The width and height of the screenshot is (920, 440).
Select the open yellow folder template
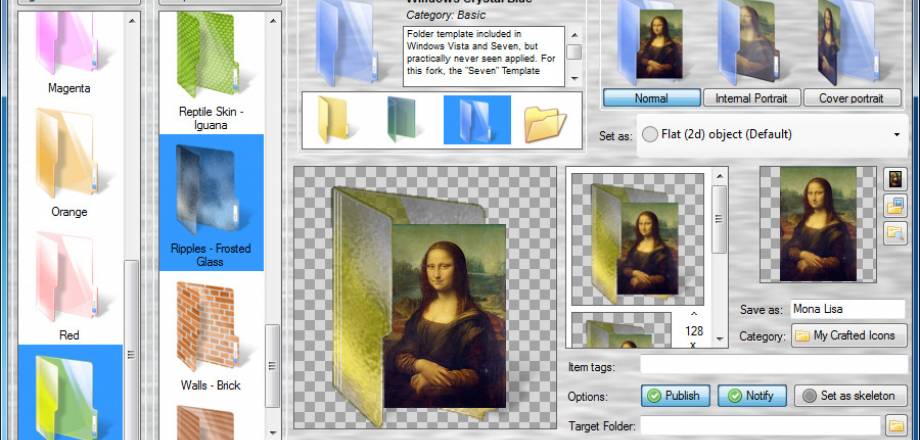point(546,121)
